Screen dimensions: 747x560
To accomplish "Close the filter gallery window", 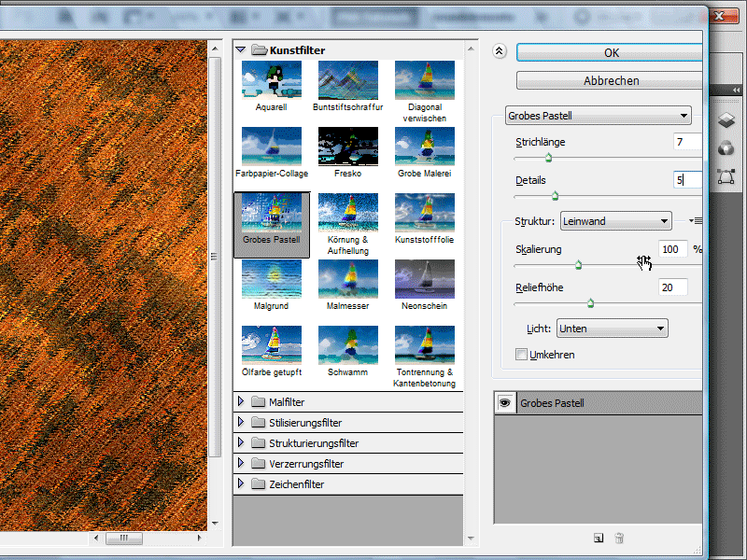I will (719, 16).
